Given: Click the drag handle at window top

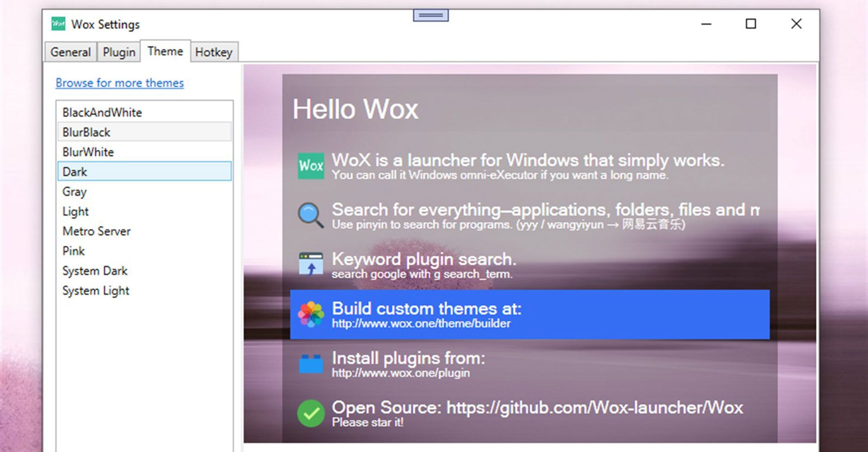Looking at the screenshot, I should pos(431,15).
